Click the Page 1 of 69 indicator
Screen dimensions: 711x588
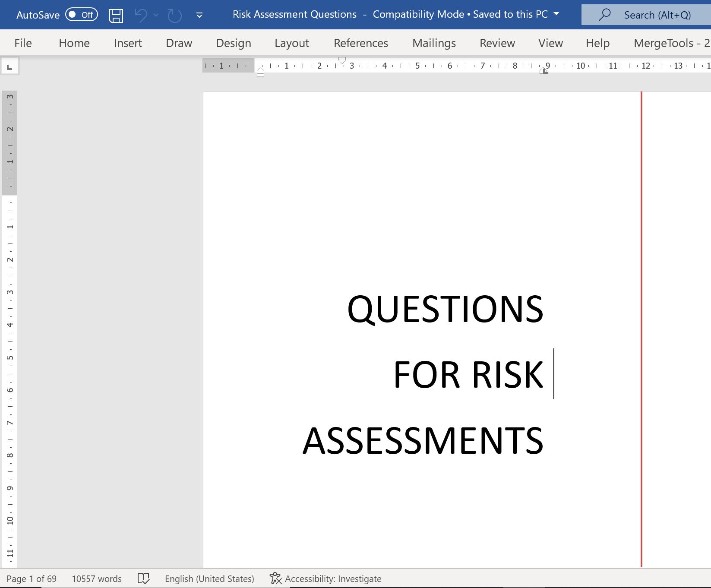(32, 579)
